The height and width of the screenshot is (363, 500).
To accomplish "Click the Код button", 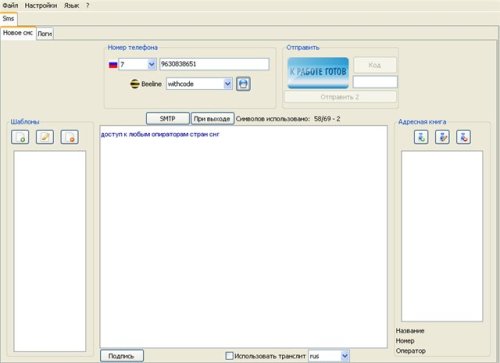I will 375,65.
